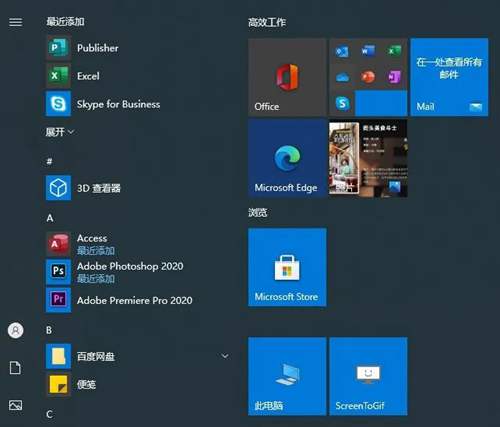500x427 pixels.
Task: Expand the 百度网盘 folder chevron
Action: click(225, 356)
